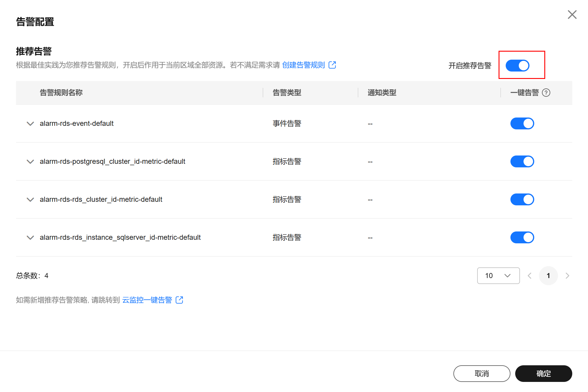Viewport: 588px width, 392px height.
Task: Toggle alarm-rds-rds_instance_sqlserver_id-metric-default switch
Action: 522,237
